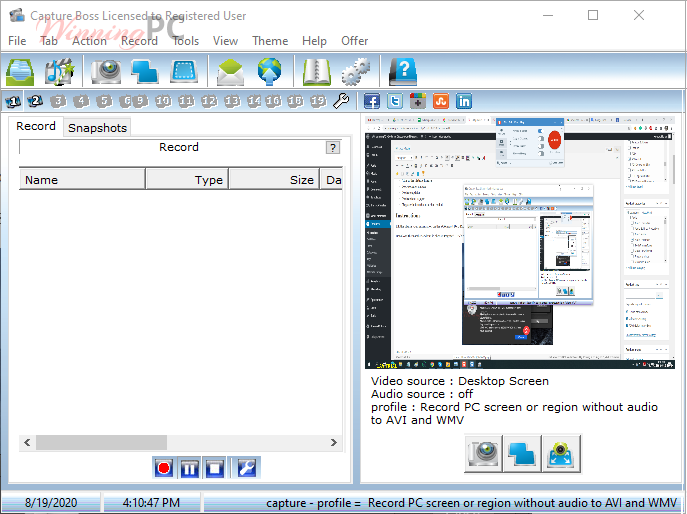
Task: Click the webcam button below the preview
Action: pos(484,454)
